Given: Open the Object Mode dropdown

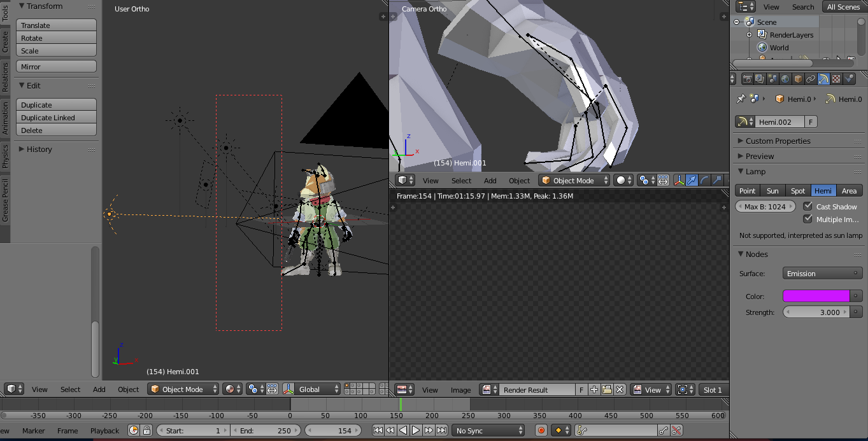Looking at the screenshot, I should point(183,389).
